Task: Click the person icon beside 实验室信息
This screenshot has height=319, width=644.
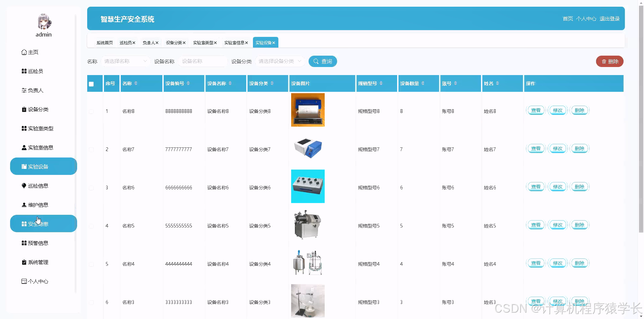Action: click(24, 148)
